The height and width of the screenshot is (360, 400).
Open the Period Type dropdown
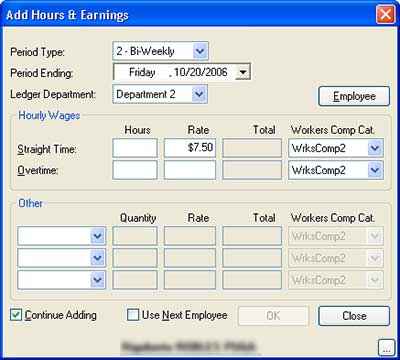click(200, 51)
